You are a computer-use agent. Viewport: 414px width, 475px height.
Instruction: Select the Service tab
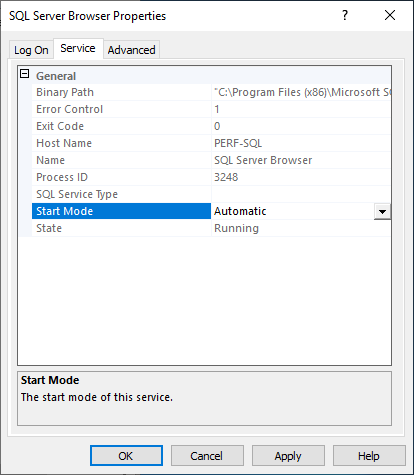(x=78, y=48)
